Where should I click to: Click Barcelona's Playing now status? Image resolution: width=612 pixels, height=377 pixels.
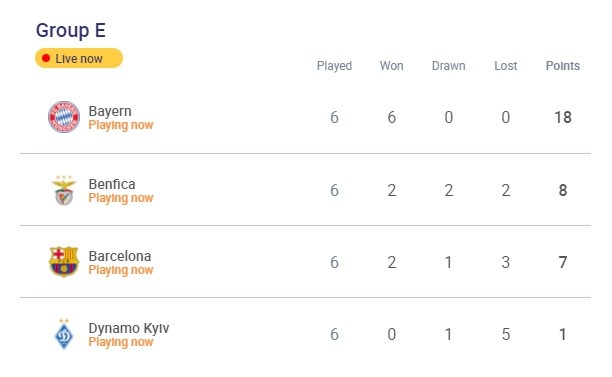pyautogui.click(x=121, y=270)
